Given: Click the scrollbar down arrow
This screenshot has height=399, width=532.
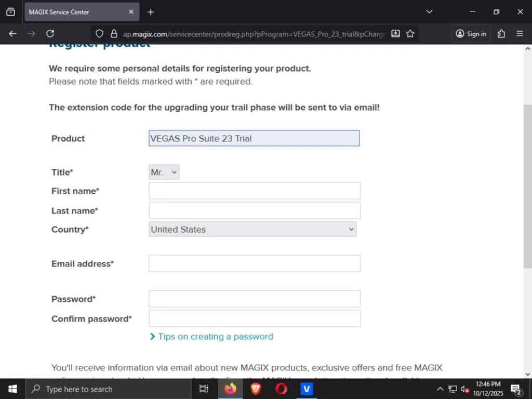Looking at the screenshot, I should 528,374.
